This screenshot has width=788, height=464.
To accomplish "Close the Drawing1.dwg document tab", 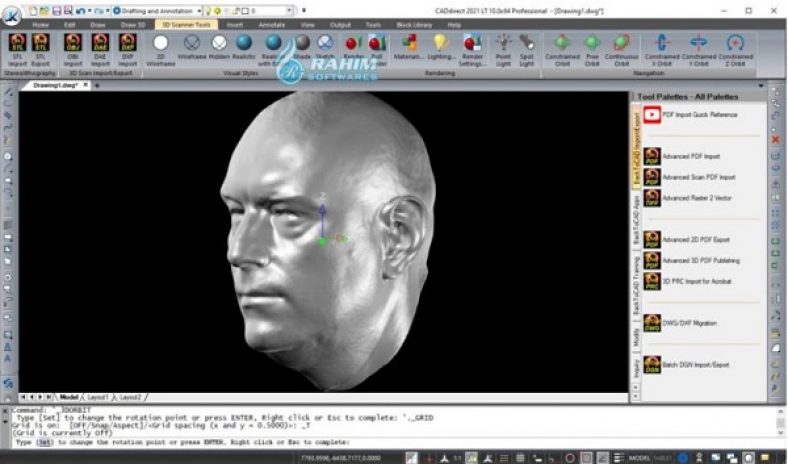I will (85, 85).
